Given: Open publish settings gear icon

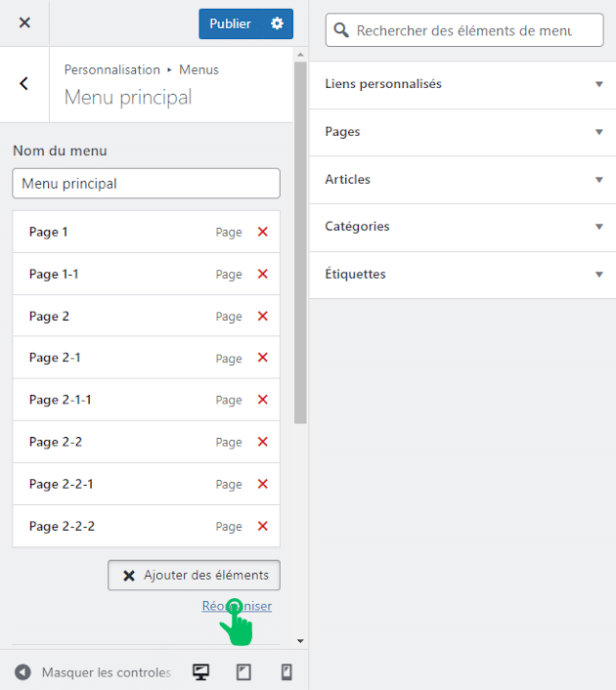Looking at the screenshot, I should (x=277, y=23).
